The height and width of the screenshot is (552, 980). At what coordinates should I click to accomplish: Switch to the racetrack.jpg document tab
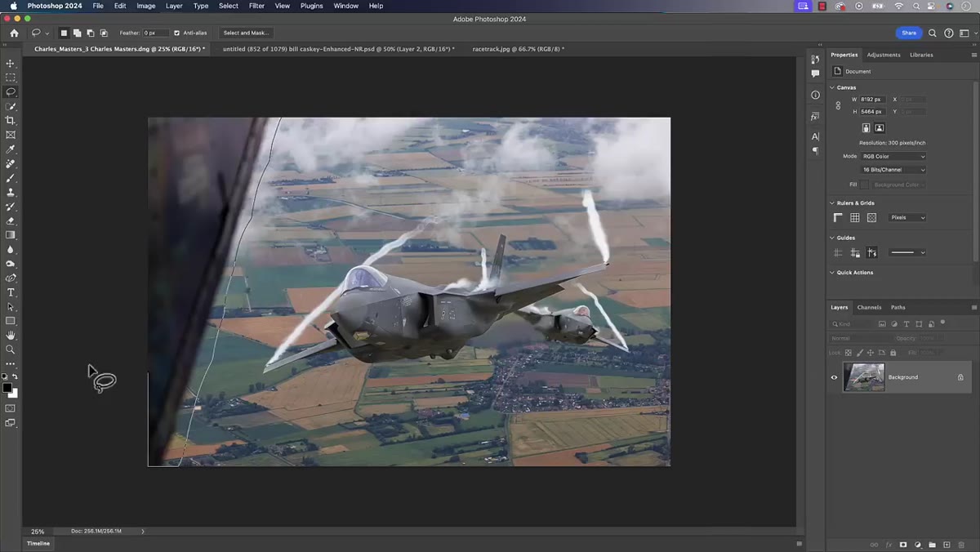(x=519, y=49)
